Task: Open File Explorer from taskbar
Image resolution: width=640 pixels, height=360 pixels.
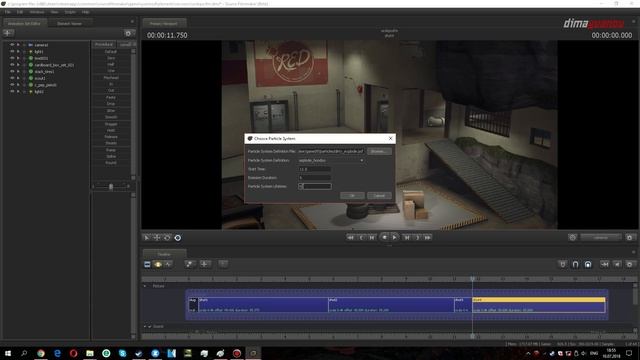Action: (90, 353)
